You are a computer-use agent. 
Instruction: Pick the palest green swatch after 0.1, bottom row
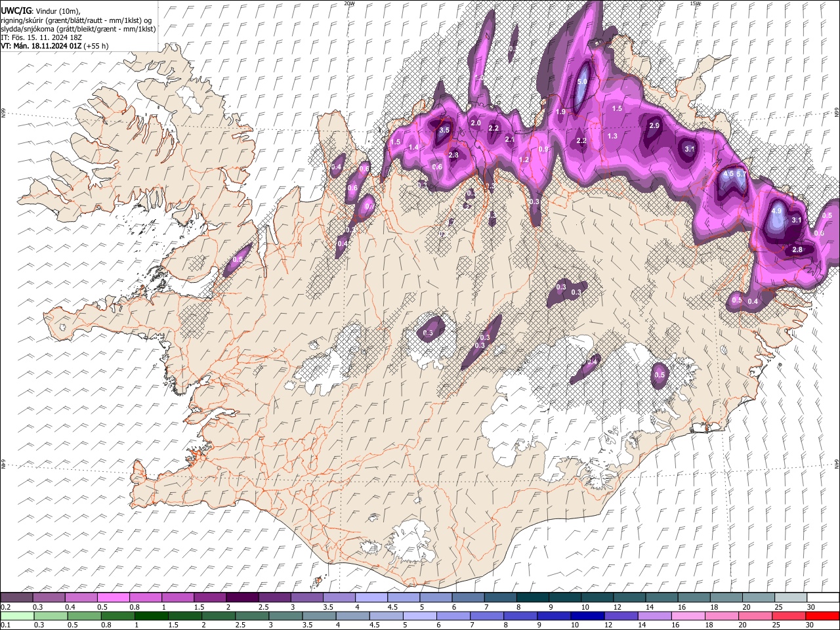(16, 616)
